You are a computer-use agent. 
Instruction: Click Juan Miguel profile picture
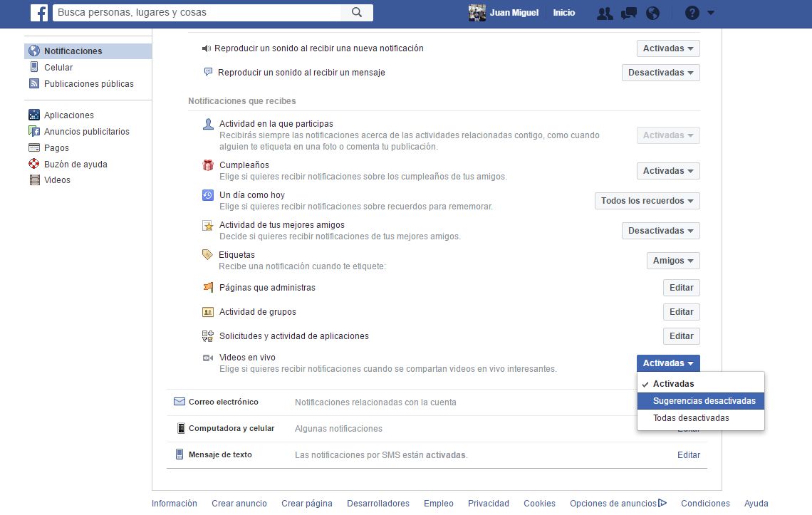click(477, 13)
